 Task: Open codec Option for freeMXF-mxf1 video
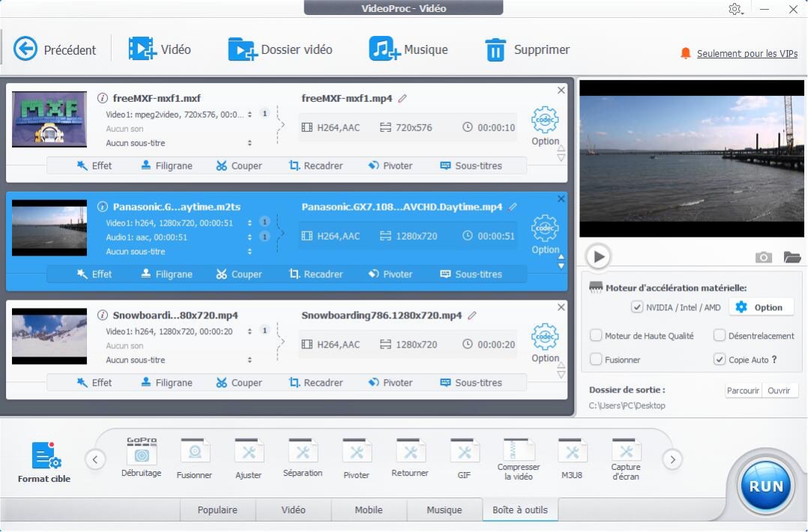pos(545,126)
